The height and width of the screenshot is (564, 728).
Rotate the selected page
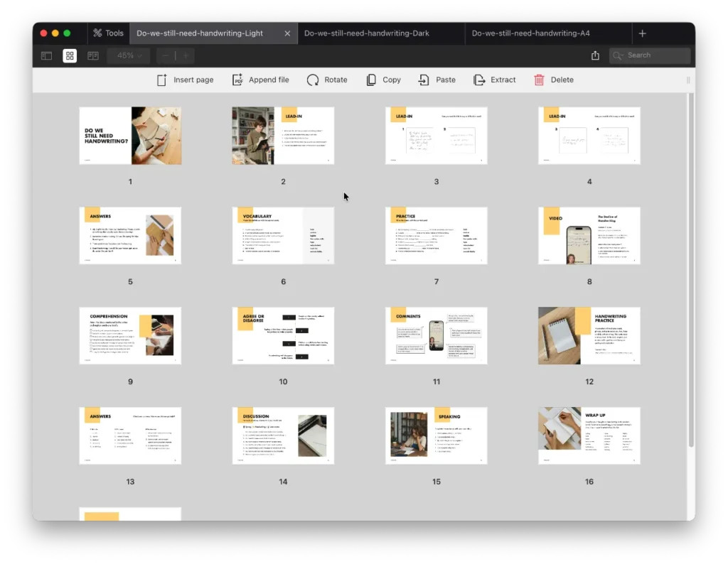click(313, 80)
